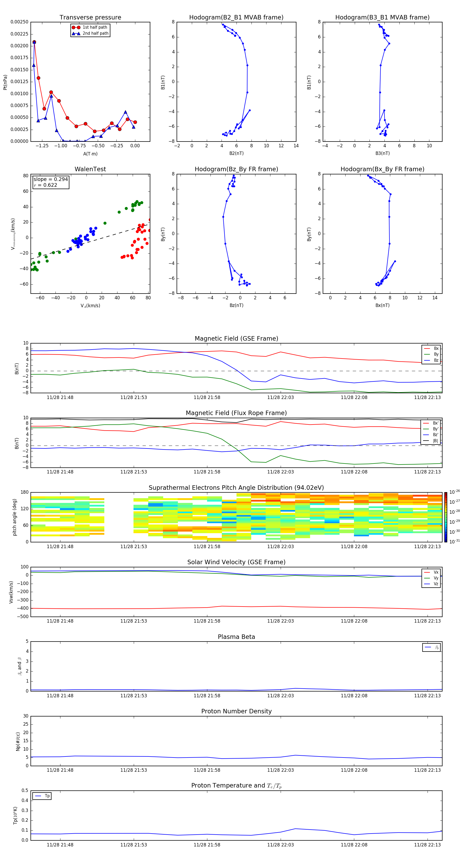Select the Vy entry in velocity legend
473x868 pixels.
[x=431, y=578]
